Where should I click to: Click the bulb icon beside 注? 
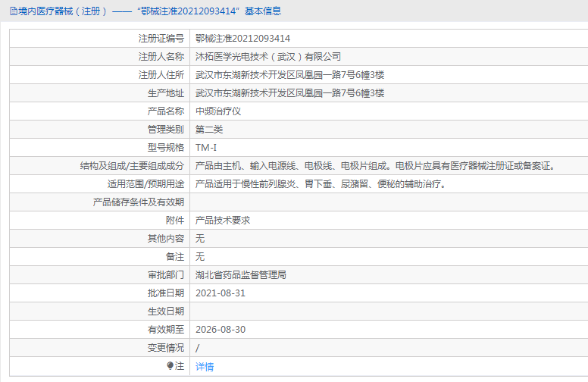170,365
